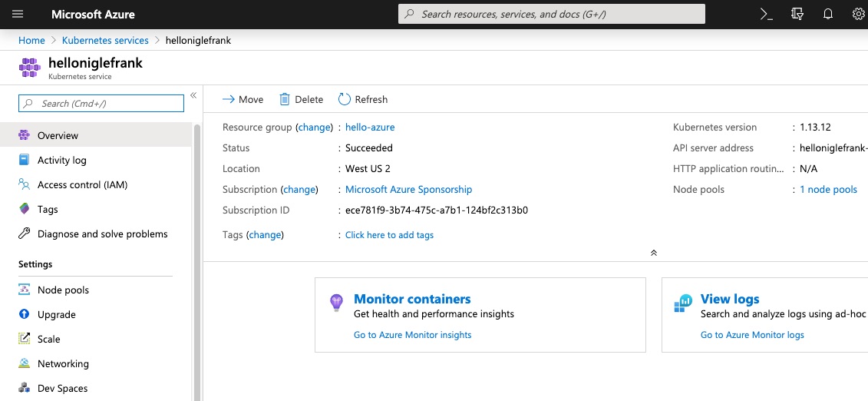Go to Kubernetes services in the breadcrumb

(x=105, y=41)
